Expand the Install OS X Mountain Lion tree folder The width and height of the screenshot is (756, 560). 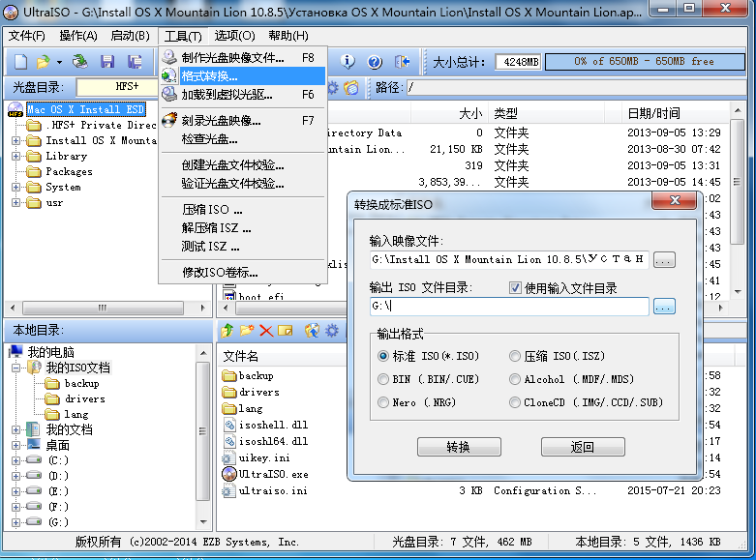click(15, 140)
